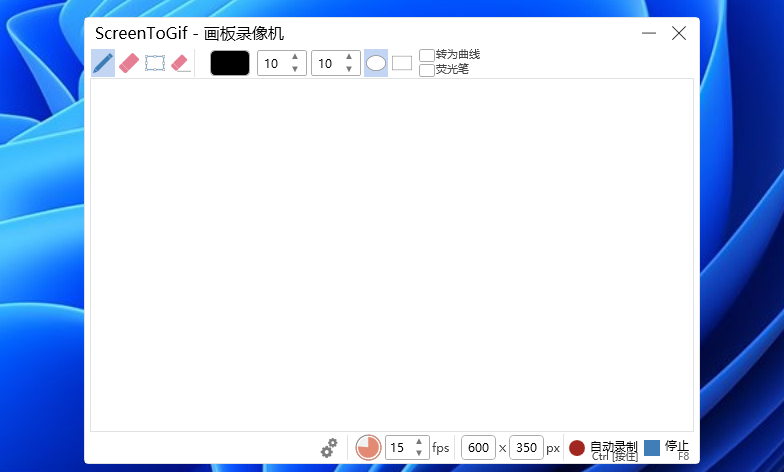The width and height of the screenshot is (784, 472).
Task: Minimize the ScreenToGif window
Action: tap(649, 33)
